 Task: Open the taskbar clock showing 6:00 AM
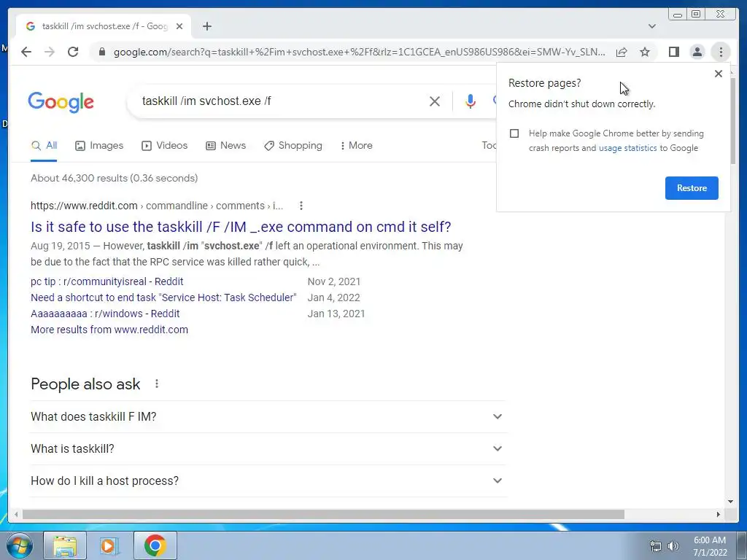tap(710, 546)
